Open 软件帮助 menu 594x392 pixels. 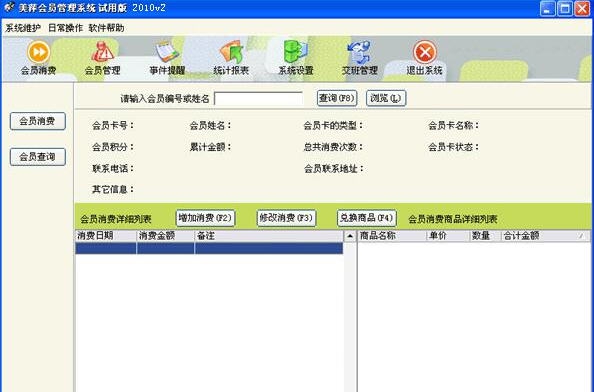click(106, 28)
